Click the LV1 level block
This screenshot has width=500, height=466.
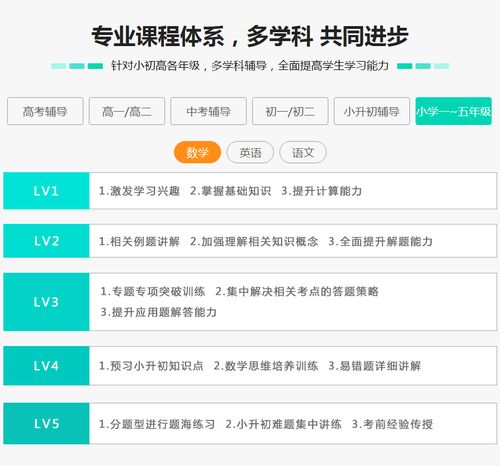[46, 191]
